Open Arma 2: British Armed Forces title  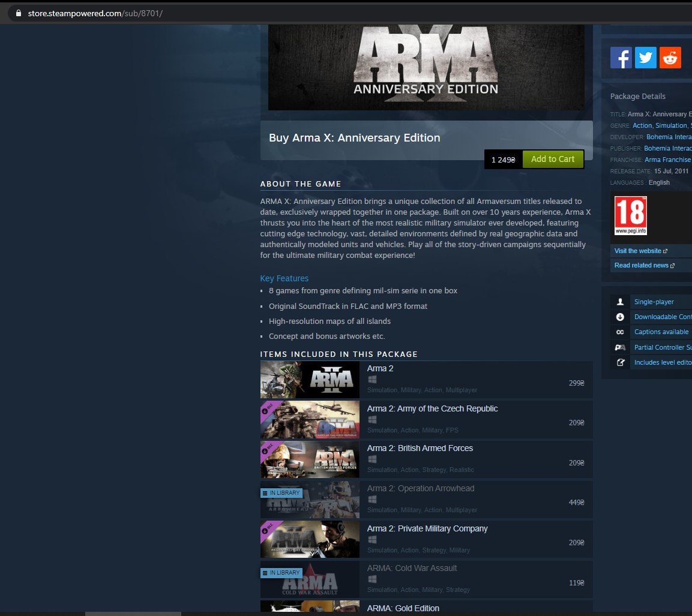(420, 449)
